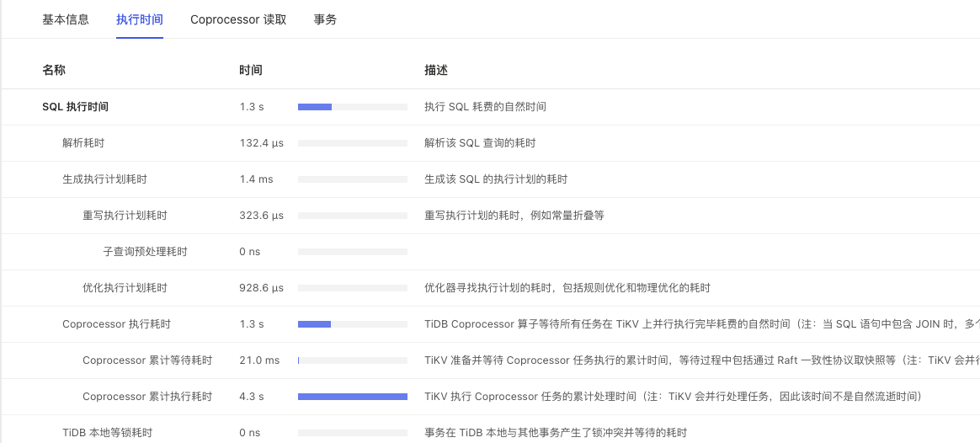The width and height of the screenshot is (980, 443).
Task: Click the 描述 column header
Action: coord(436,71)
